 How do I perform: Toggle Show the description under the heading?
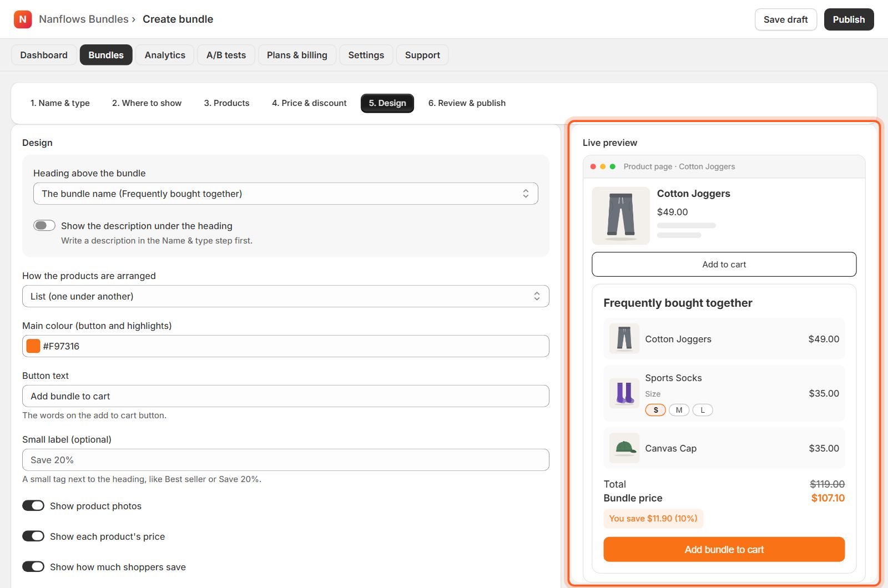(x=44, y=225)
